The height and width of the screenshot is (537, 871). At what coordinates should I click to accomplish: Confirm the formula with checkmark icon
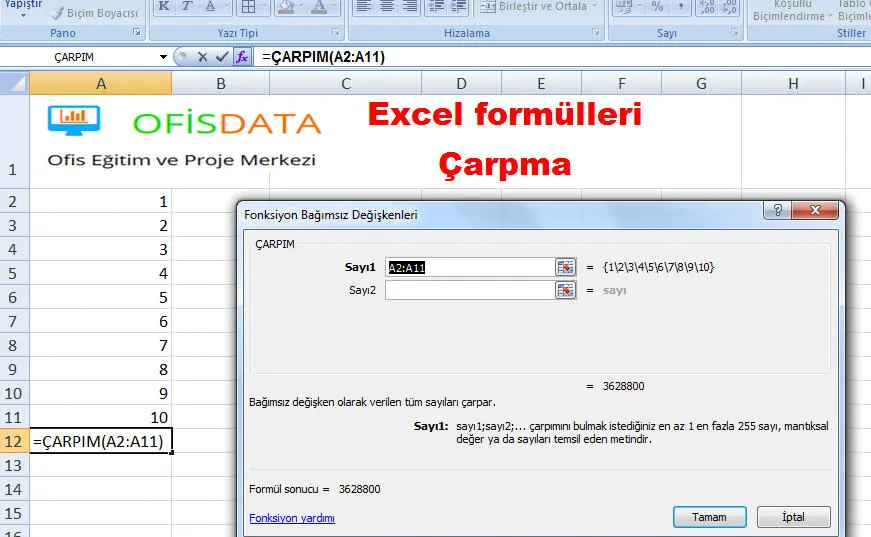[x=221, y=57]
